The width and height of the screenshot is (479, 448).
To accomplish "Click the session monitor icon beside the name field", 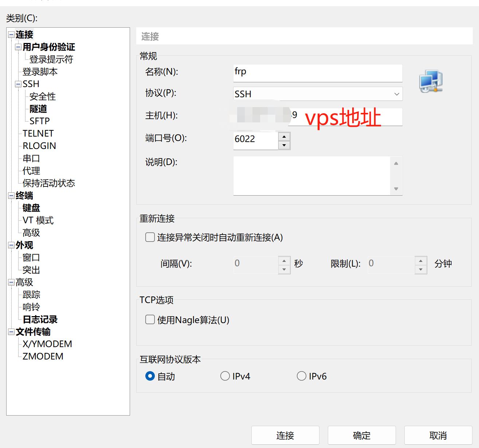I will click(x=430, y=81).
